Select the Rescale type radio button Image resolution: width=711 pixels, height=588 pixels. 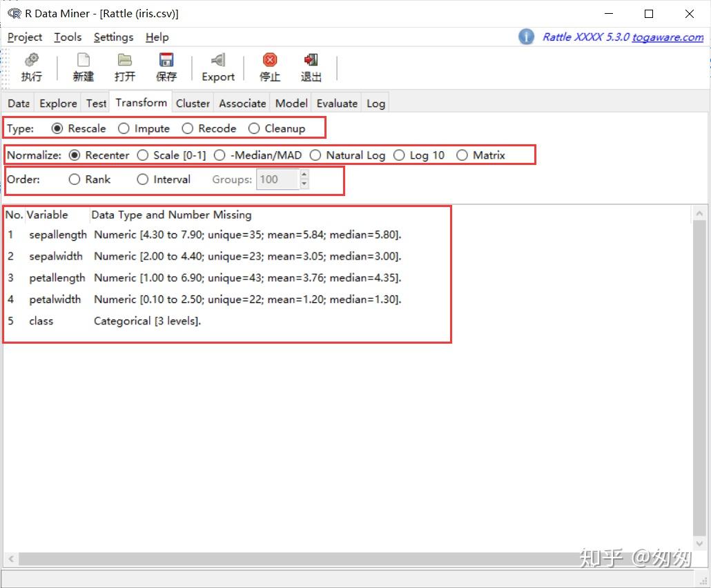tap(57, 129)
